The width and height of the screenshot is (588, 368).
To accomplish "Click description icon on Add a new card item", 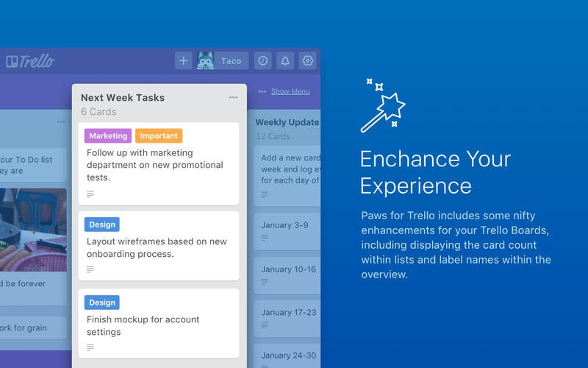I will (265, 194).
